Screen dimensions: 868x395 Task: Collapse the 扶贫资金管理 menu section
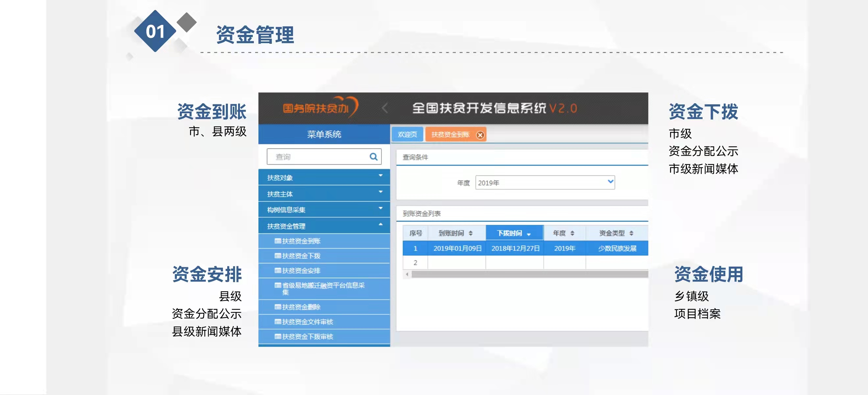tap(324, 226)
